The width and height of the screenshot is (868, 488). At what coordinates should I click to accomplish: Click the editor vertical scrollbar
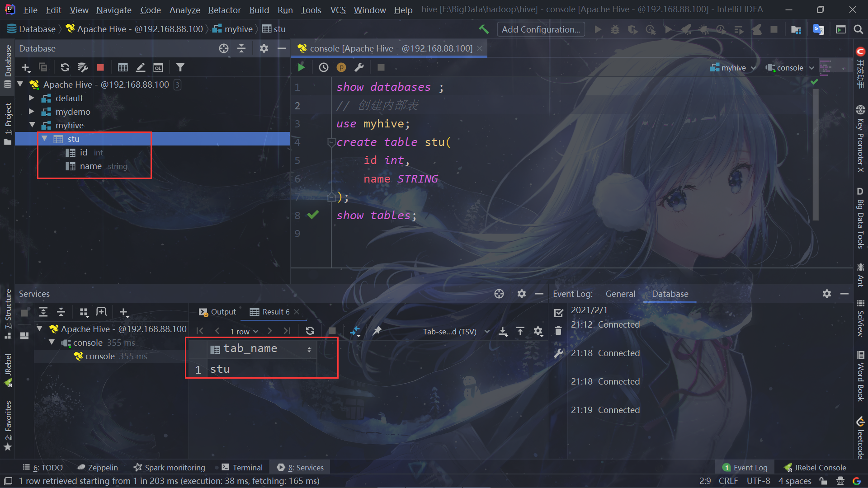pos(816,155)
